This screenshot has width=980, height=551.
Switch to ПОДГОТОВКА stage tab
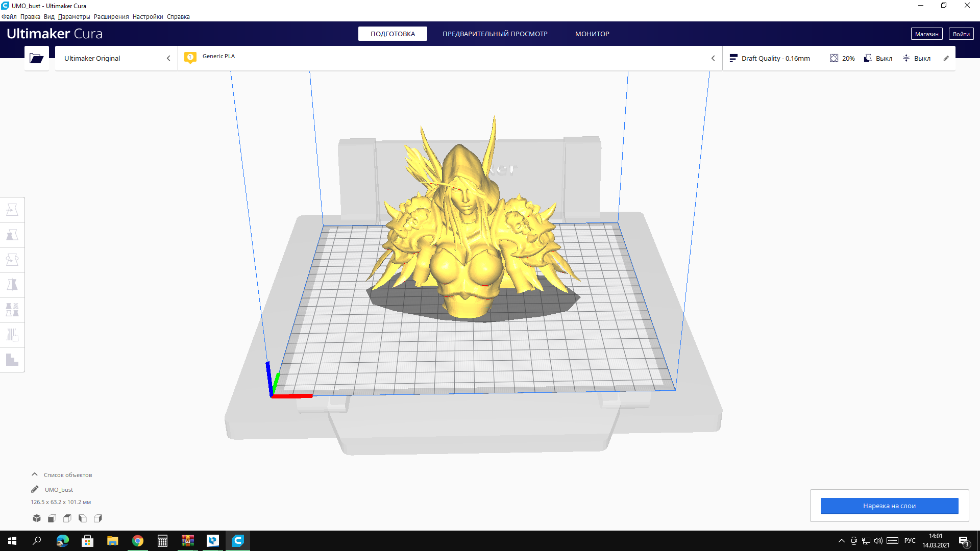point(393,34)
